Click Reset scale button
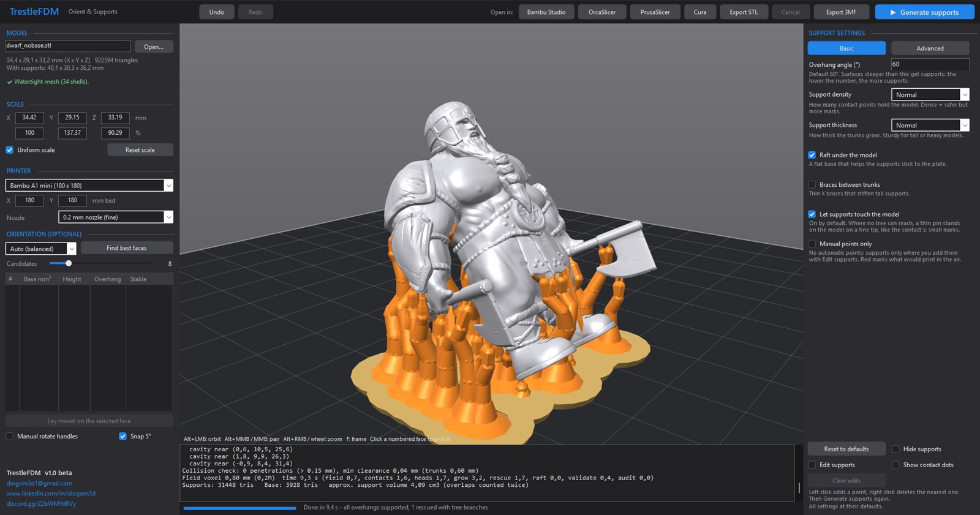Viewport: 980px width, 515px height. point(140,150)
